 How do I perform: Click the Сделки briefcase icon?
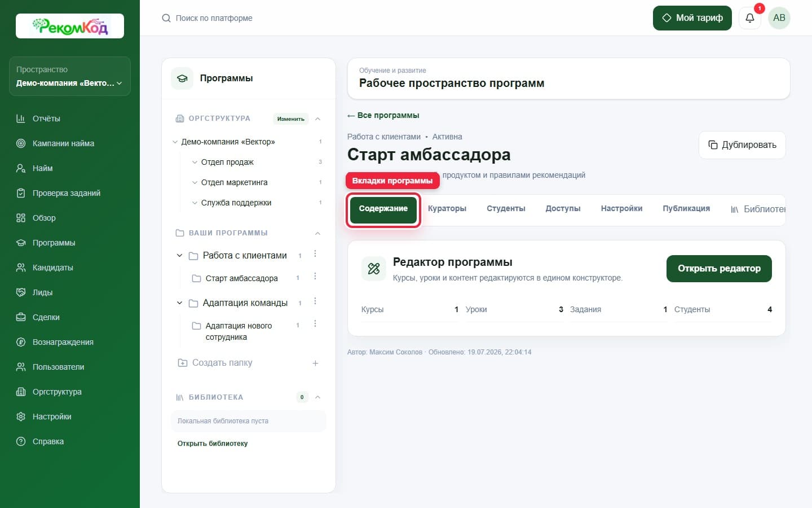[x=21, y=317]
